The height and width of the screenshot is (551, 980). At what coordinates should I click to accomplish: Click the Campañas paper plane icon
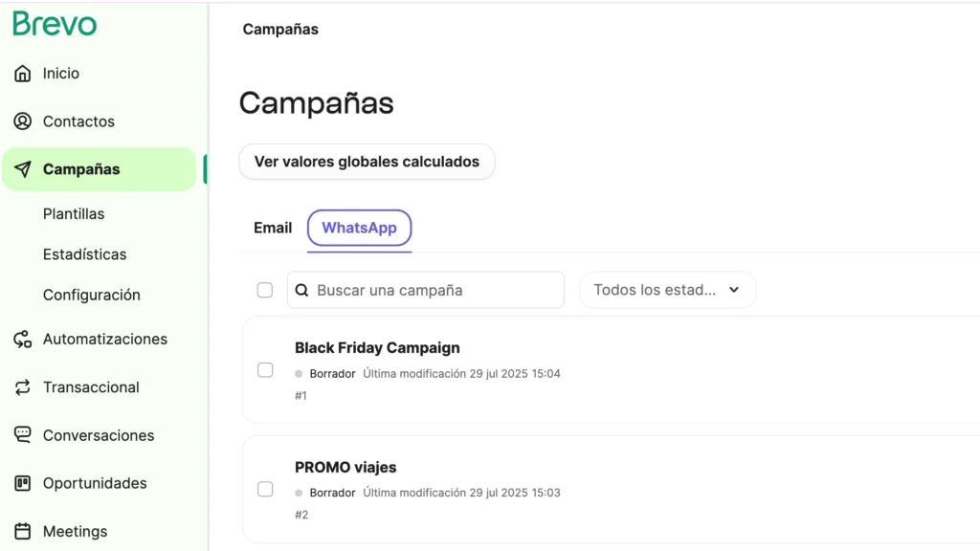coord(23,169)
